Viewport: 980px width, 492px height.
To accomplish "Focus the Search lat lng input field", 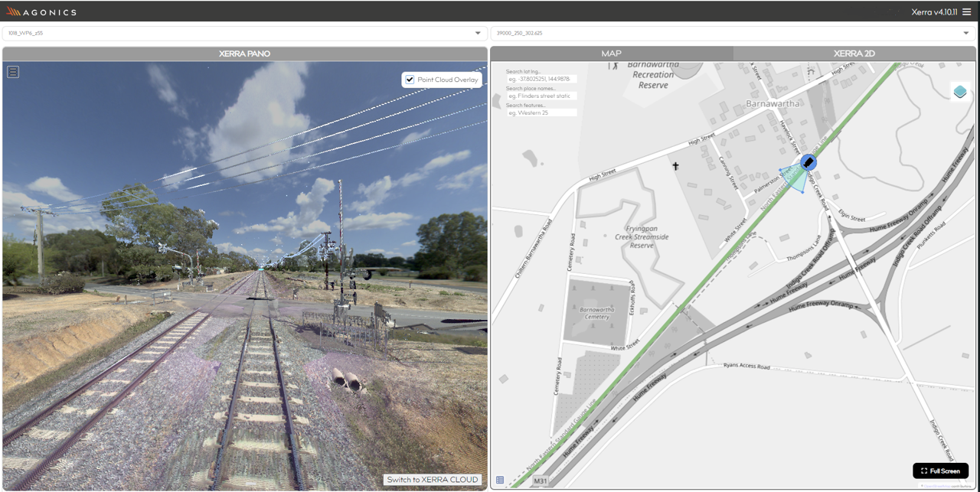I will (541, 79).
